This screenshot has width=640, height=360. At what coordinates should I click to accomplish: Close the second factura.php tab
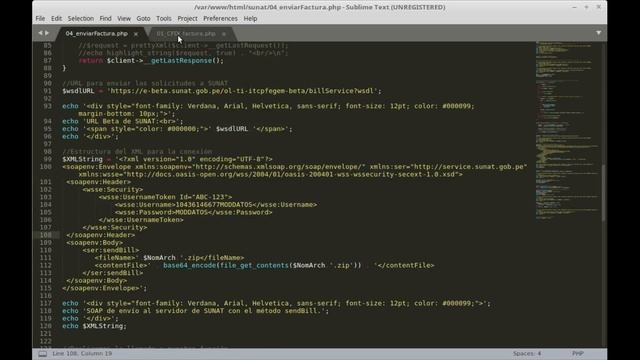224,34
